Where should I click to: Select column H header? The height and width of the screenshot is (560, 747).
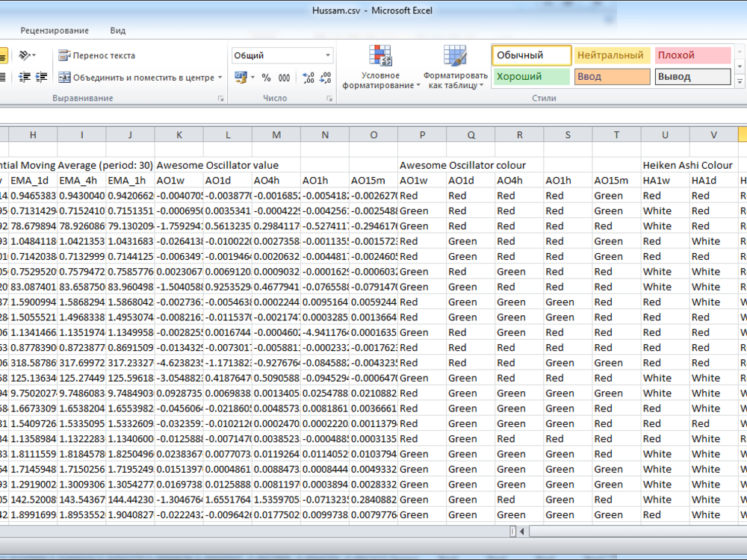[x=33, y=134]
